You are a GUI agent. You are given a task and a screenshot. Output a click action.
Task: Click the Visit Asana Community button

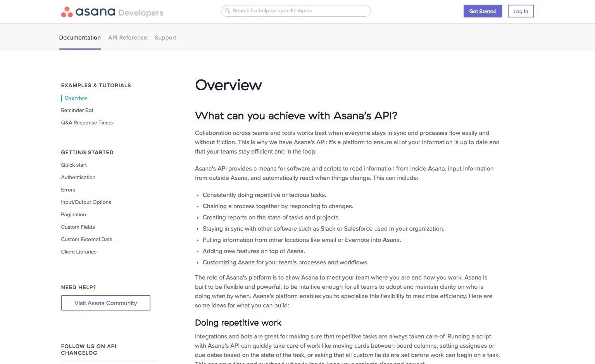[x=106, y=303]
